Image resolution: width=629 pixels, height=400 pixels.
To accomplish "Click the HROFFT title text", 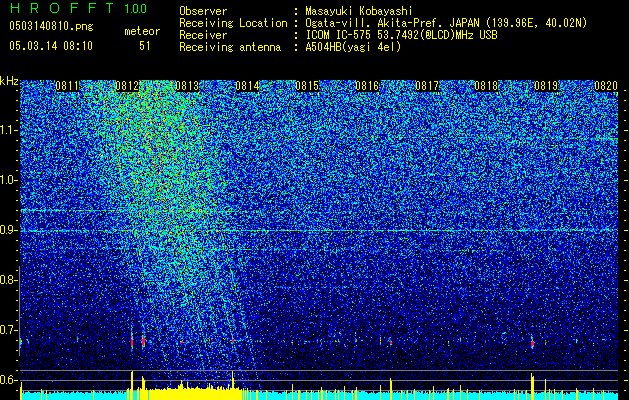I will click(x=63, y=8).
